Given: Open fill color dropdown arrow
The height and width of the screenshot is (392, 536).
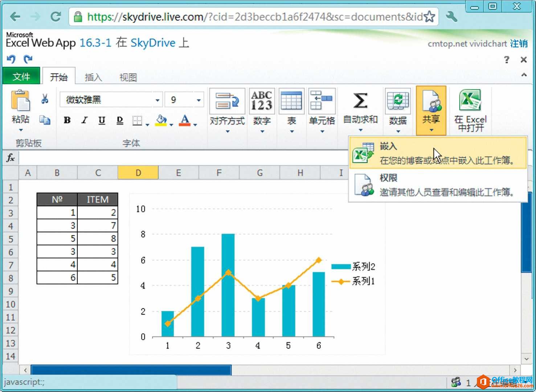Looking at the screenshot, I should (171, 125).
